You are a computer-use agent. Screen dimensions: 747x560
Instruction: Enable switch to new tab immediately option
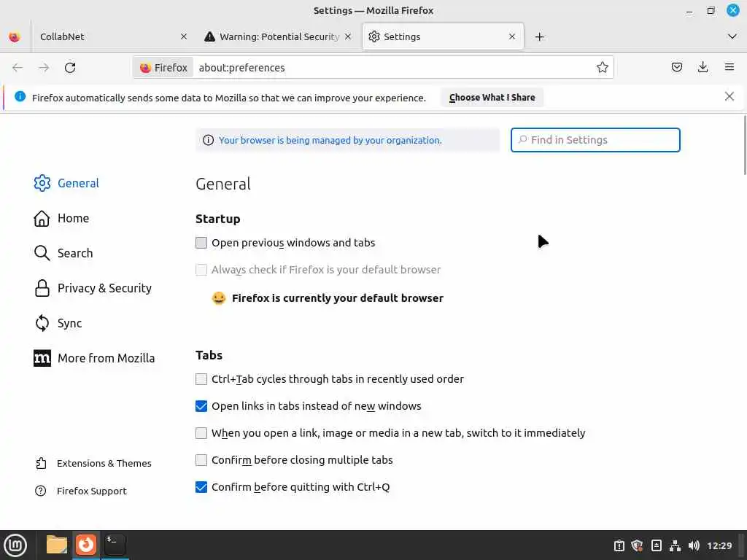point(201,433)
